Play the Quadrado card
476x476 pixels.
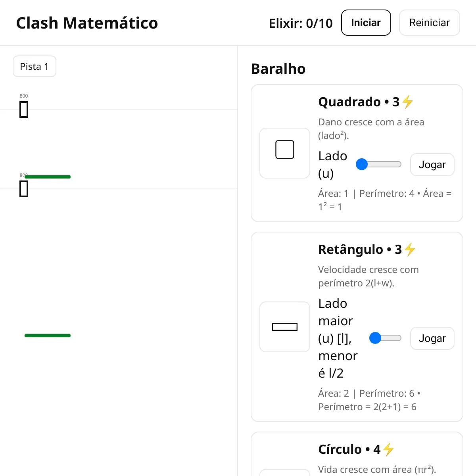(432, 165)
